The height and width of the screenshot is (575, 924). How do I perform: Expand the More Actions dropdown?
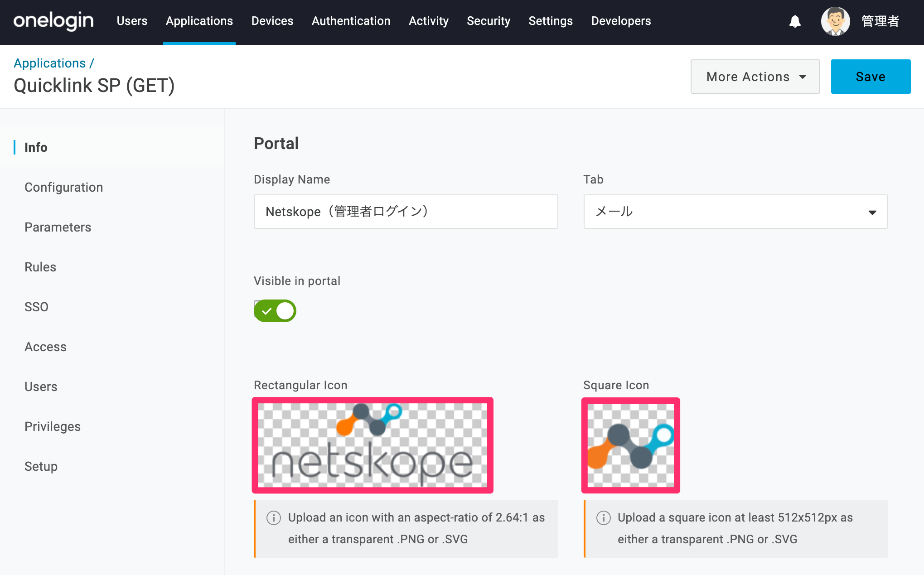pyautogui.click(x=755, y=77)
